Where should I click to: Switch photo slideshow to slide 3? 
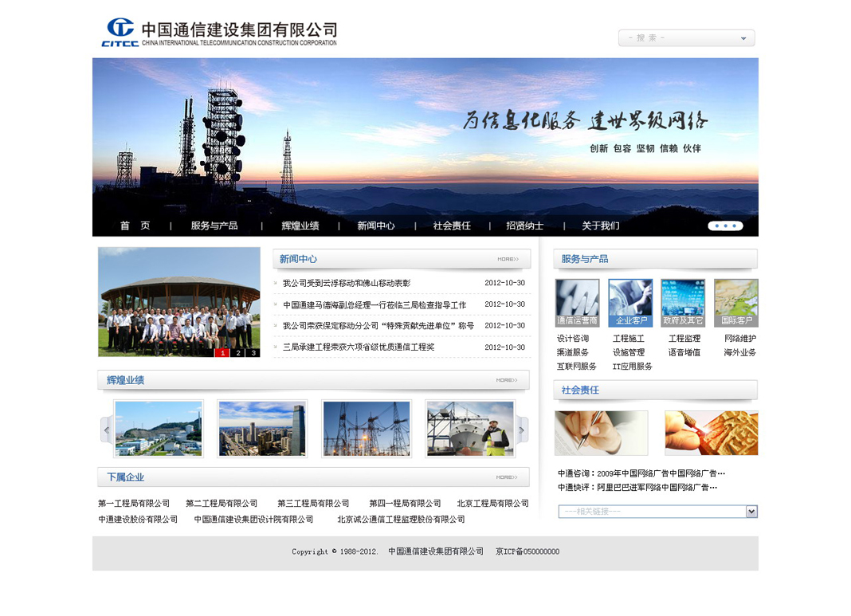point(253,353)
